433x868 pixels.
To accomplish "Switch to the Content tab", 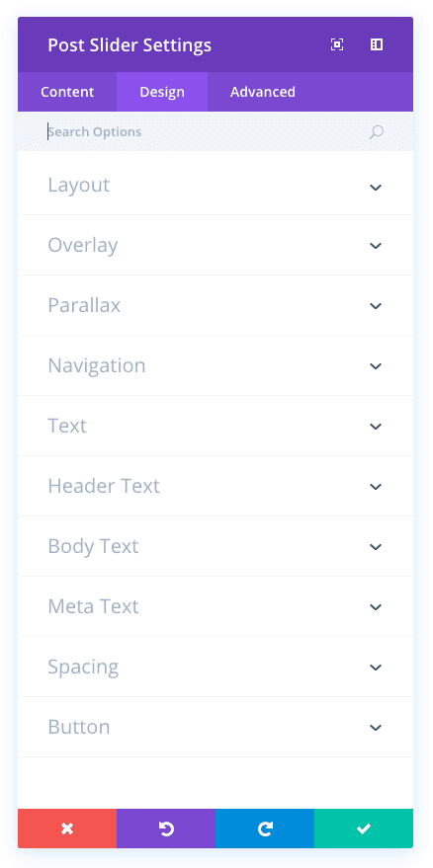I will (x=67, y=92).
